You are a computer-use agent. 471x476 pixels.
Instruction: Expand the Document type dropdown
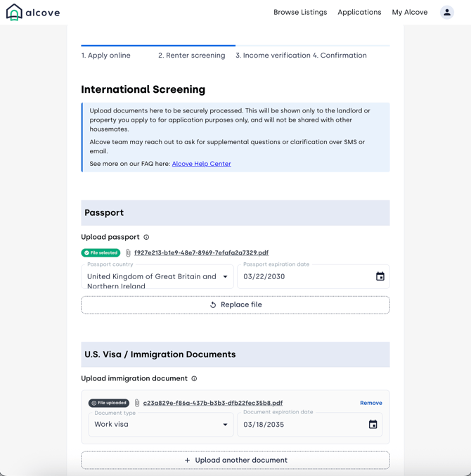tap(225, 425)
